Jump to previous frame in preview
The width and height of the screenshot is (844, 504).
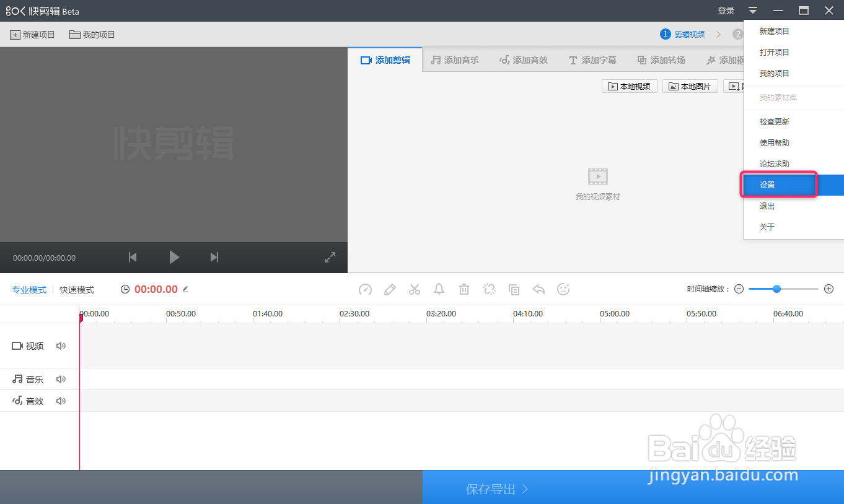click(133, 257)
